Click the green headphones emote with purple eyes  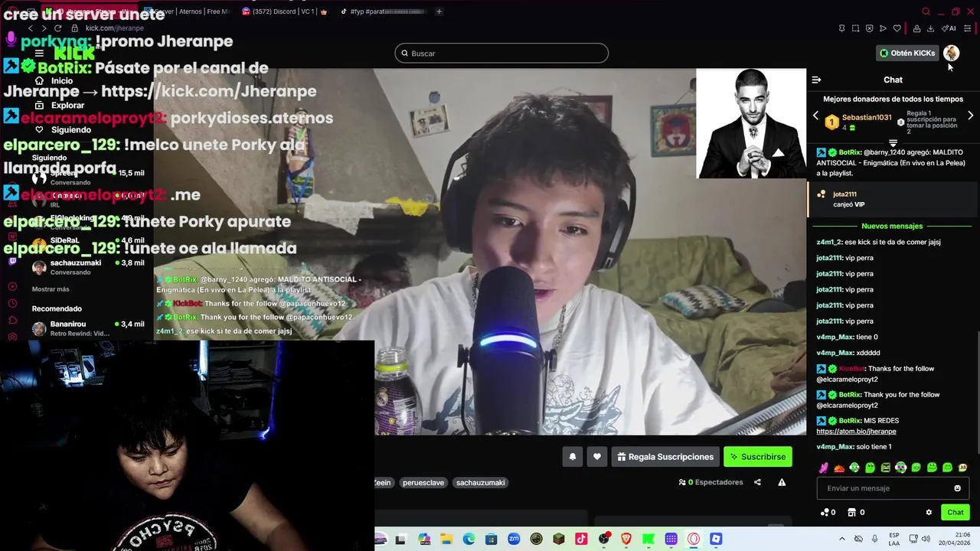[901, 468]
